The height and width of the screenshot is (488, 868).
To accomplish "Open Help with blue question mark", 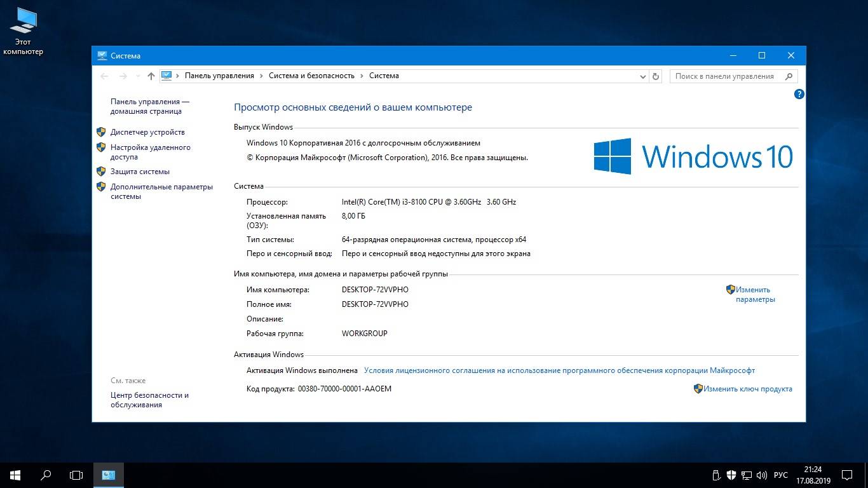I will pos(799,94).
